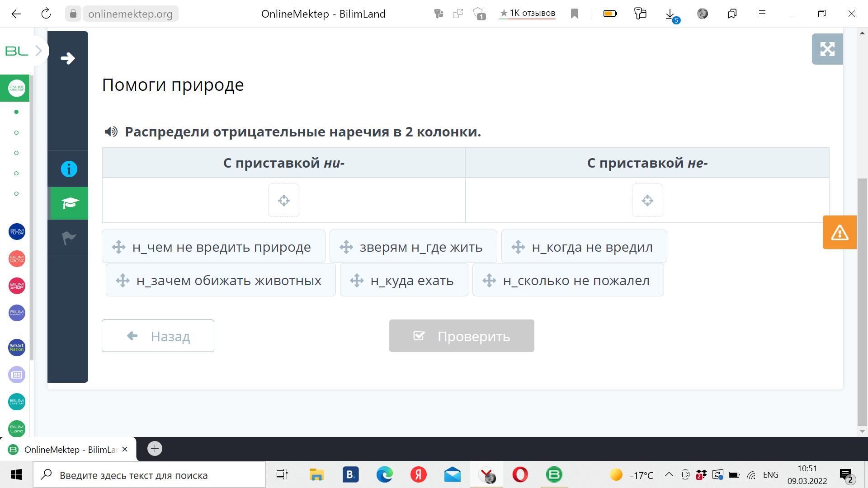This screenshot has width=868, height=488.
Task: Click the Windows taskbar search field
Action: [149, 475]
